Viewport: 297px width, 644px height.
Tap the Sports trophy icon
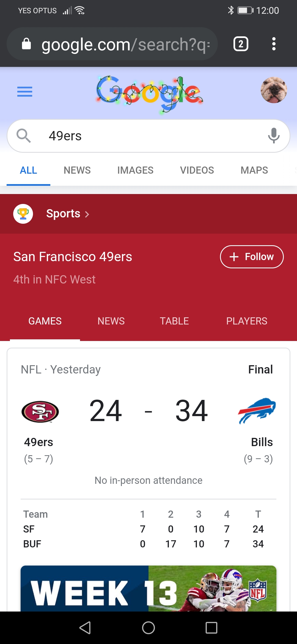(23, 214)
